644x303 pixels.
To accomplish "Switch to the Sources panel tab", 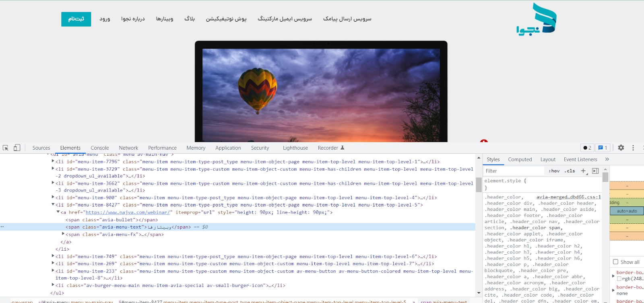I will tap(41, 148).
